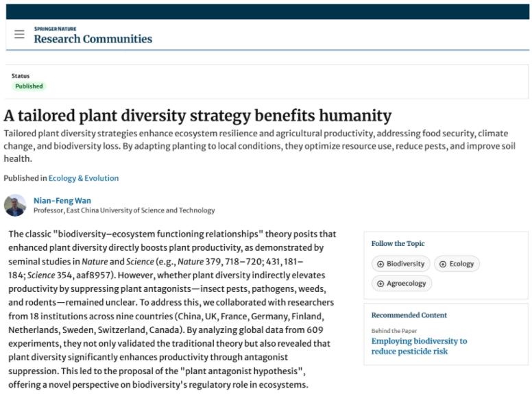This screenshot has width=532, height=394.
Task: Click the article summary subtitle text
Action: (x=261, y=145)
